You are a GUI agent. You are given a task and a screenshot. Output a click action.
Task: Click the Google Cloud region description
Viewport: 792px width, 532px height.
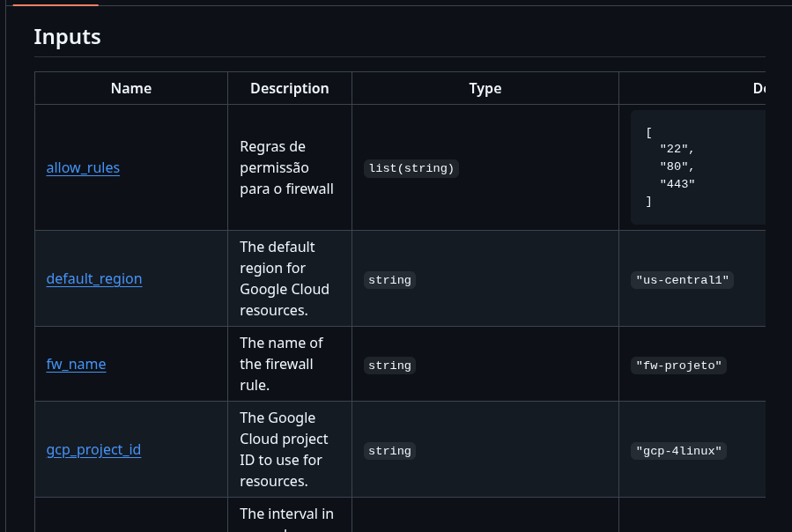click(x=285, y=278)
